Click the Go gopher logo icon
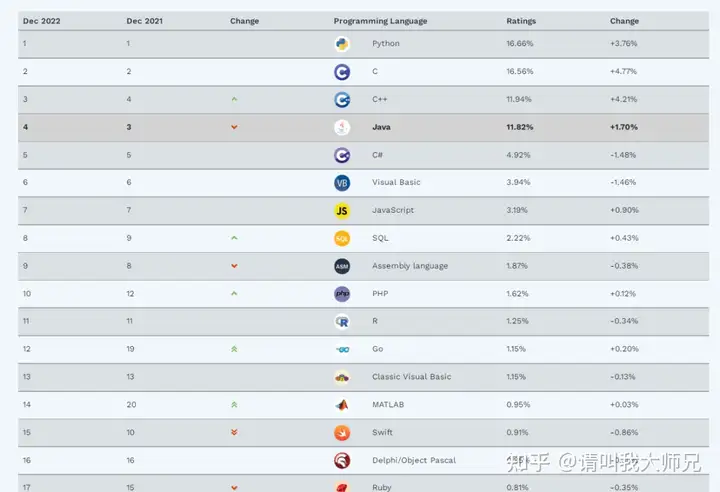 [343, 350]
